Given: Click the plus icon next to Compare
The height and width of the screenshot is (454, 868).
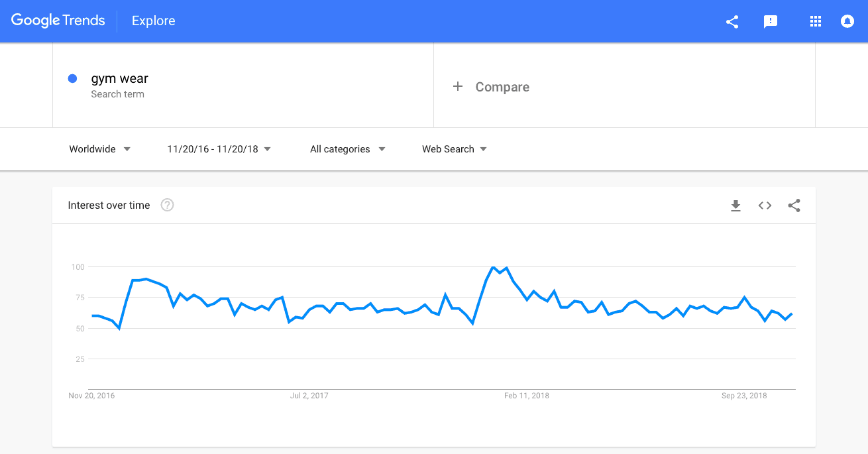Looking at the screenshot, I should click(458, 87).
